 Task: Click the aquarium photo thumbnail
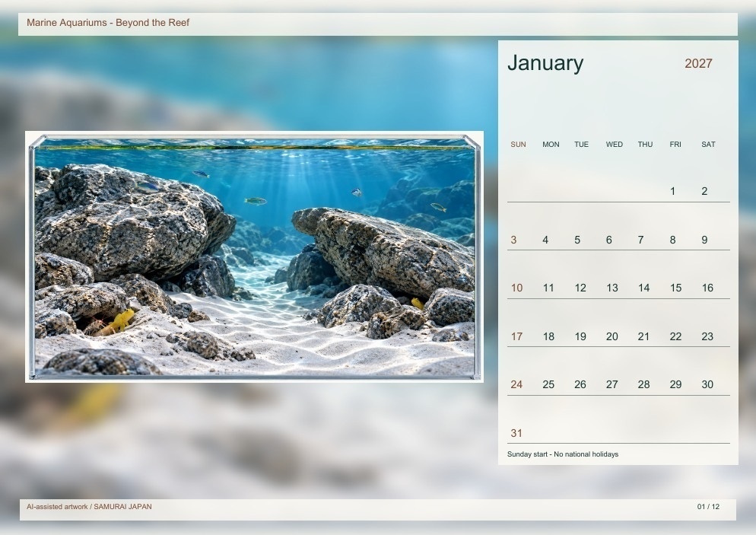[x=254, y=256]
